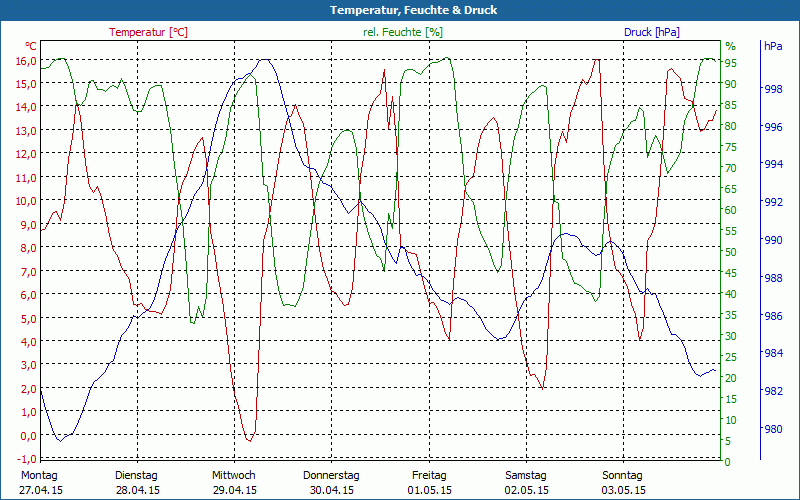Click the date '29.04.15'
This screenshot has width=800, height=500.
[235, 490]
